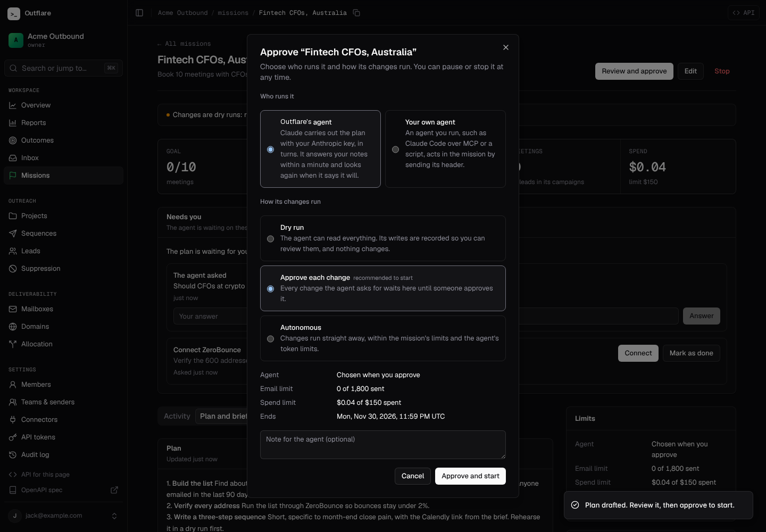Click Mark as done button
766x532 pixels.
pos(692,353)
